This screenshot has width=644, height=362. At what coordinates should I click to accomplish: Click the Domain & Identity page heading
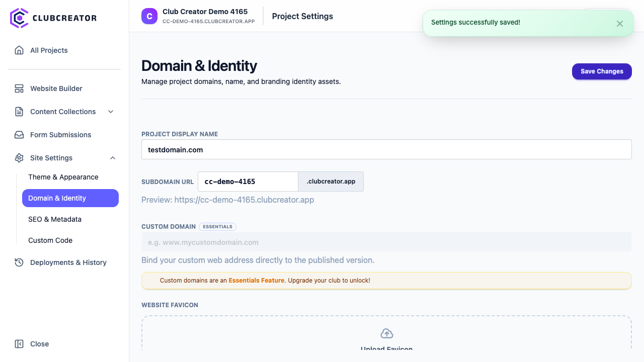click(x=199, y=66)
